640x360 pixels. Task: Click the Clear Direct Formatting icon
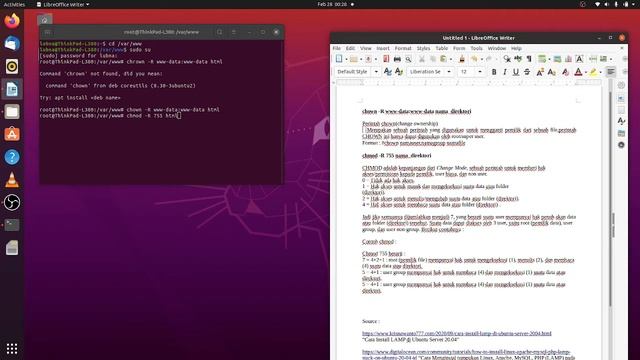point(565,72)
